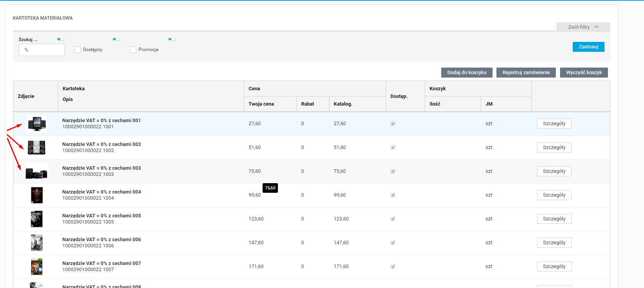Select item name Narzędzie VAT = 0% z cechami 002
The height and width of the screenshot is (288, 644).
point(102,144)
